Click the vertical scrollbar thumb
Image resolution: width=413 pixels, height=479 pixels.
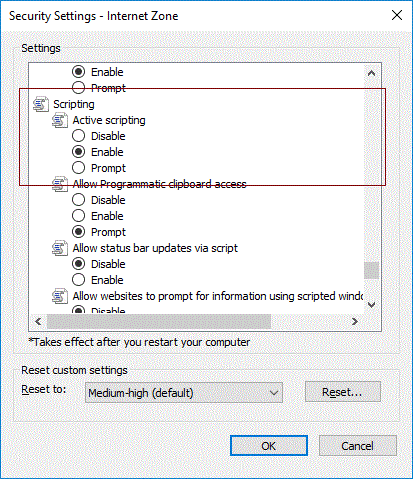coord(371,270)
